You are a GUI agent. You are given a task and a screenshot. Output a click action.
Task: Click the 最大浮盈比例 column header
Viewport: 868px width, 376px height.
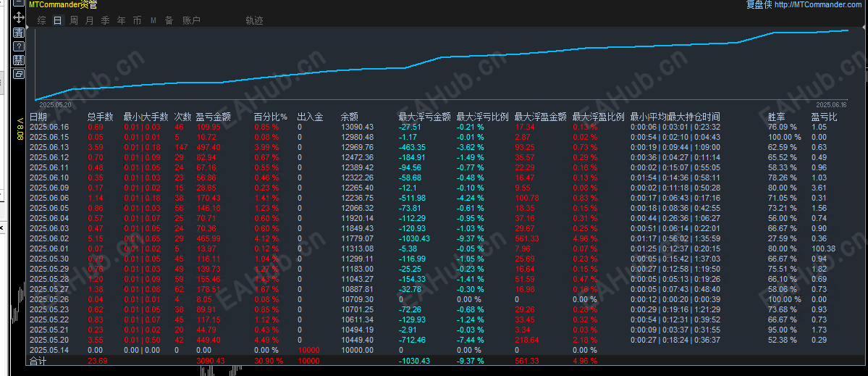(599, 117)
